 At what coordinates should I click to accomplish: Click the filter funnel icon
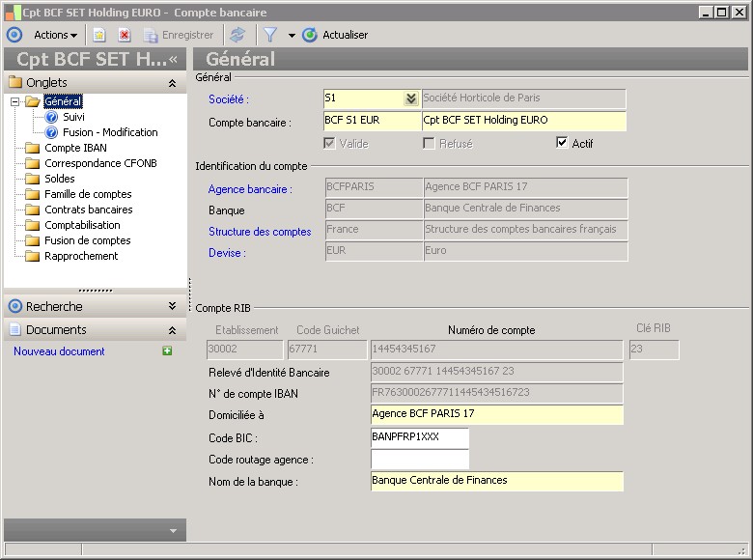(270, 35)
